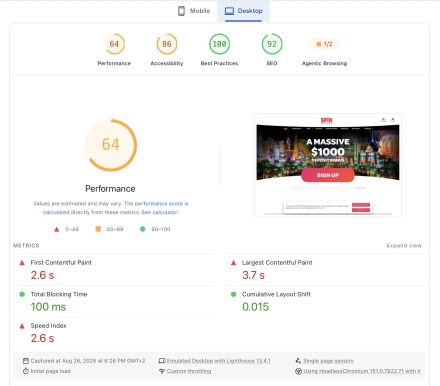This screenshot has height=386, width=440.
Task: Click the Cumulative Layout Shift metric
Action: click(x=325, y=301)
